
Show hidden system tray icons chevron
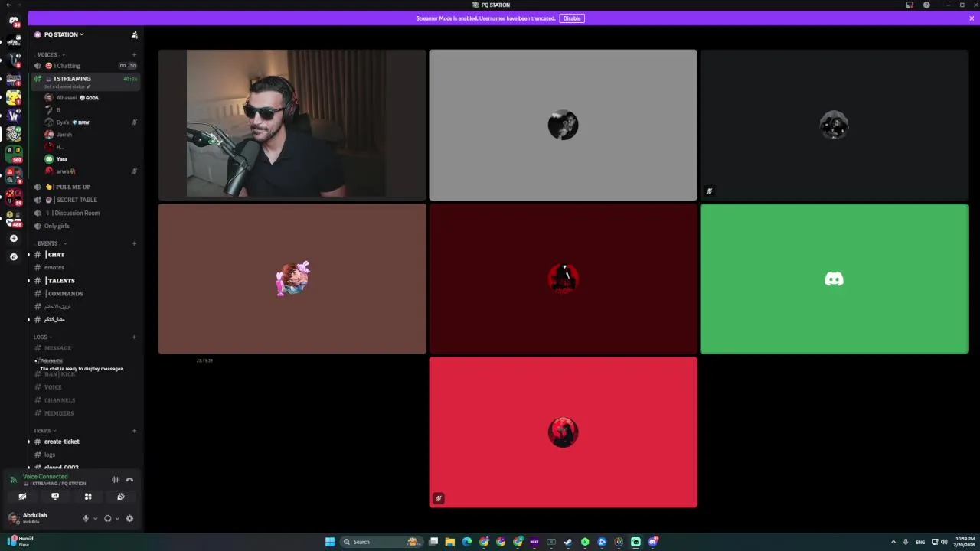click(893, 542)
